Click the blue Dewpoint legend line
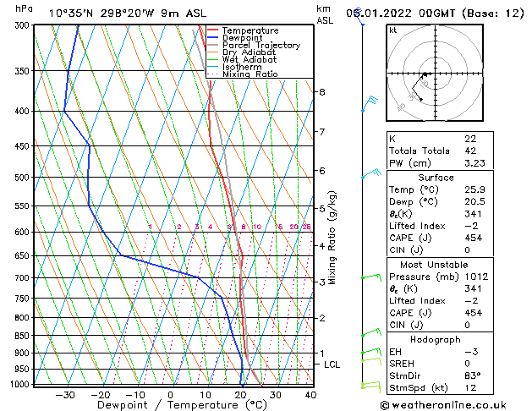Image resolution: width=532 pixels, height=411 pixels. (x=212, y=38)
